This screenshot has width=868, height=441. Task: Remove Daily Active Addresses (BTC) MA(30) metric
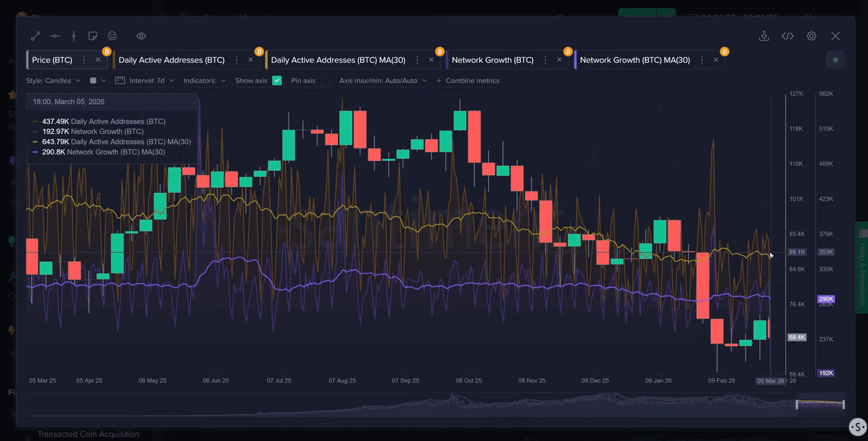[431, 60]
